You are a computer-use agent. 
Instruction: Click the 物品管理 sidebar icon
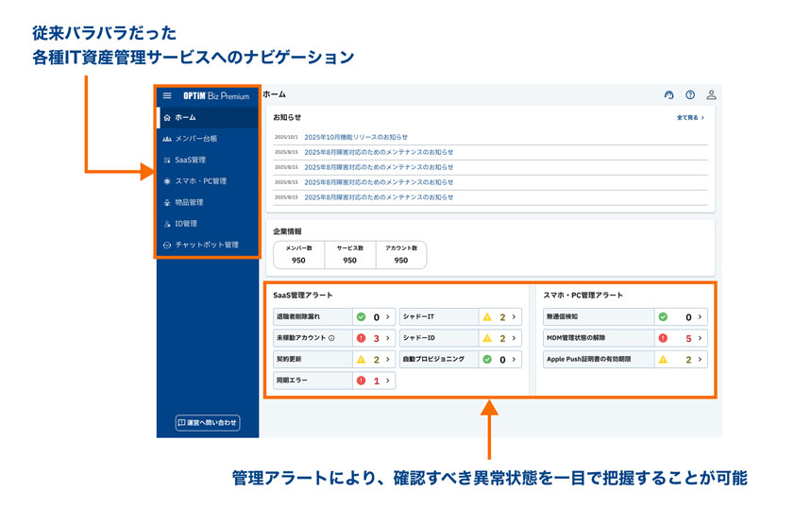[x=167, y=202]
